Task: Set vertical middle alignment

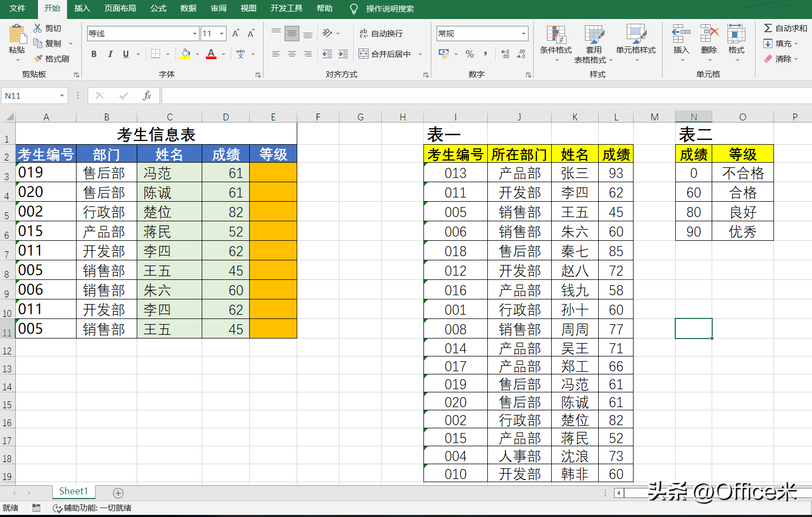Action: click(x=292, y=33)
